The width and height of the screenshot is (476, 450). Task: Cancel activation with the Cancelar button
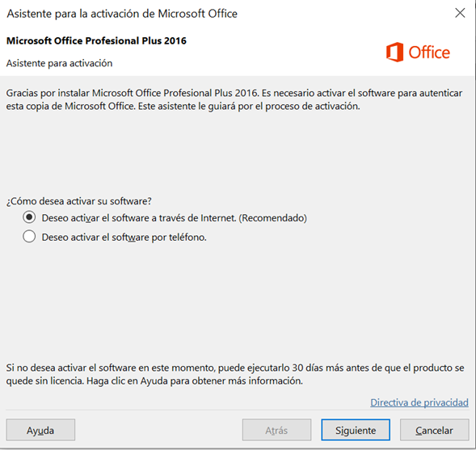coord(435,430)
